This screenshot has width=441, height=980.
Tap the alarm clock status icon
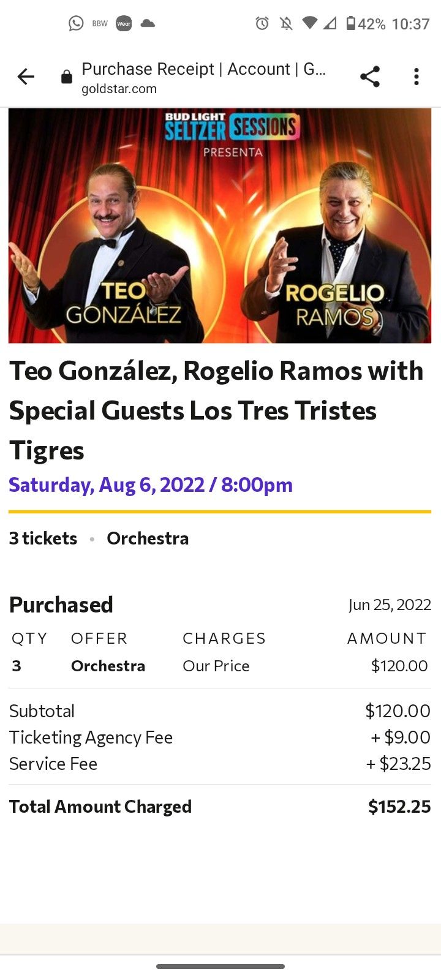point(262,24)
